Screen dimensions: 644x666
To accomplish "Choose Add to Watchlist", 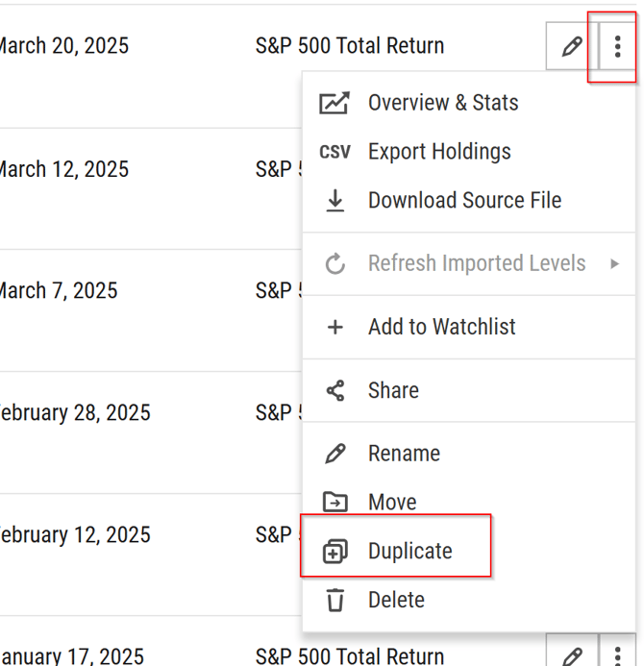I will pyautogui.click(x=469, y=327).
